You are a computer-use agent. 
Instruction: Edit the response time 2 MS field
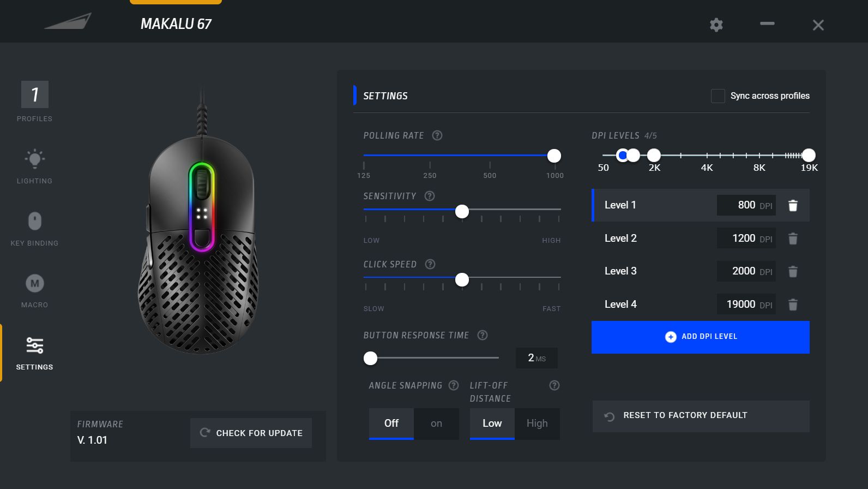(x=537, y=358)
